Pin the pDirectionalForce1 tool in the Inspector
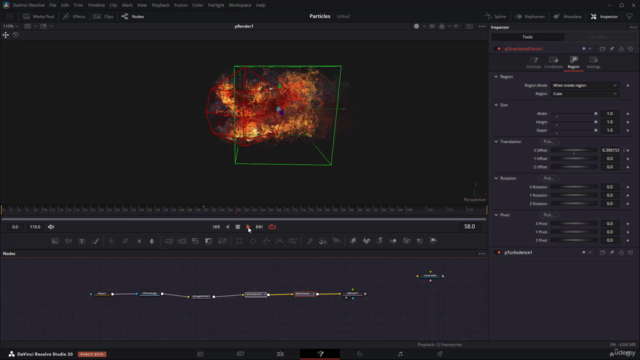The image size is (640, 360). pyautogui.click(x=612, y=49)
